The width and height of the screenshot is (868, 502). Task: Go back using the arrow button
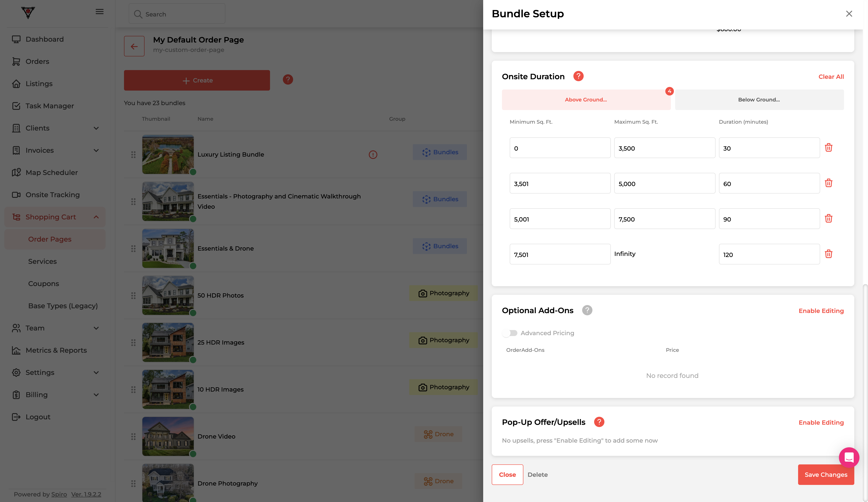coord(134,46)
